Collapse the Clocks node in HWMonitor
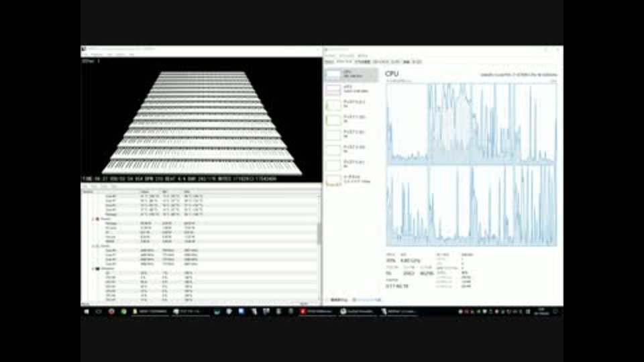 (93, 246)
